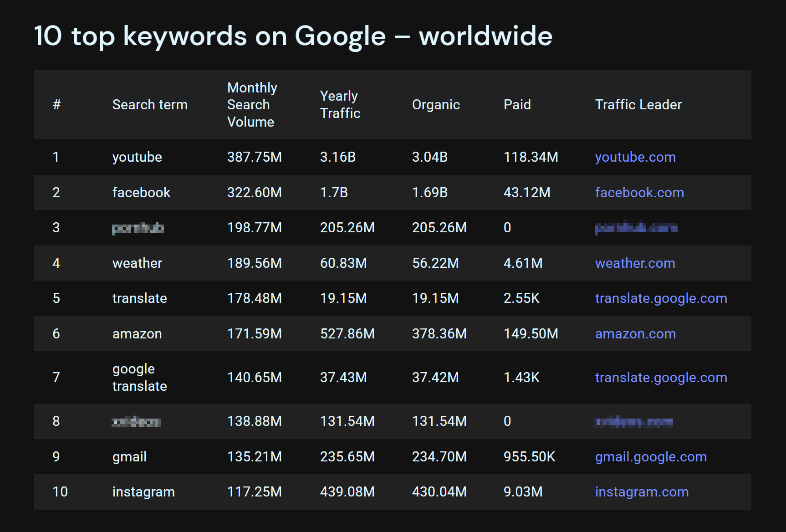Viewport: 786px width, 532px height.
Task: Click the rank number 10
Action: pyautogui.click(x=60, y=492)
